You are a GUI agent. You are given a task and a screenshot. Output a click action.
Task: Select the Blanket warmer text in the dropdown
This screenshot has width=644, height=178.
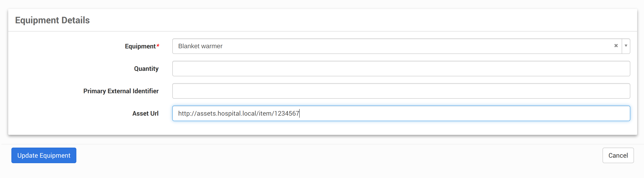pyautogui.click(x=200, y=46)
